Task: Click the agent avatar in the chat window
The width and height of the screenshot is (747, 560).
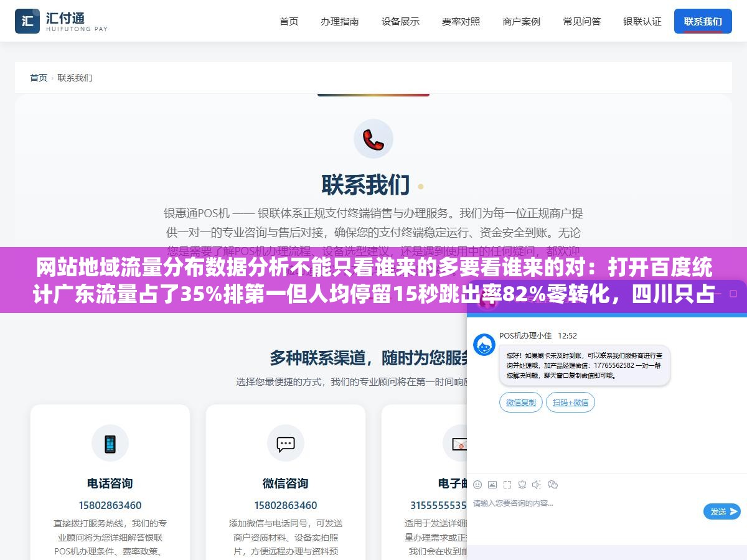Action: [x=484, y=345]
